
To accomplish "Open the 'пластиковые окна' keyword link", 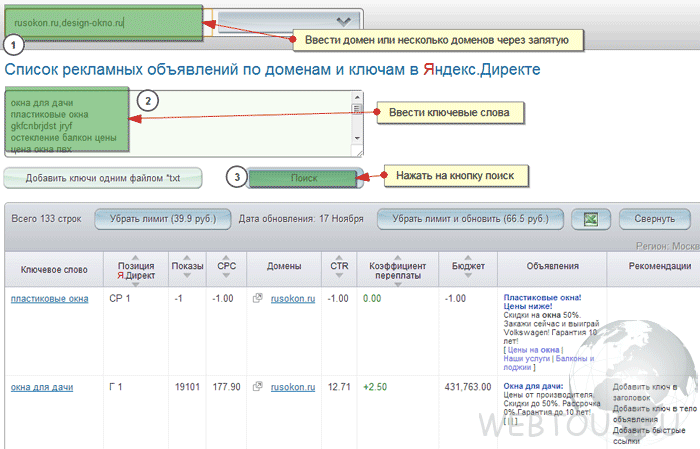I will point(50,299).
